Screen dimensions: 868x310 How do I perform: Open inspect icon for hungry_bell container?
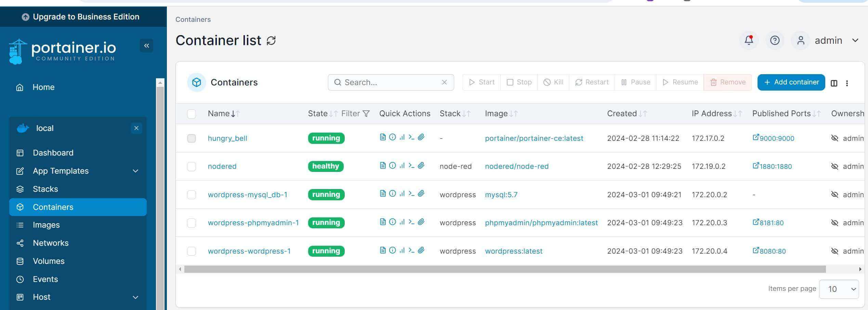coord(392,137)
